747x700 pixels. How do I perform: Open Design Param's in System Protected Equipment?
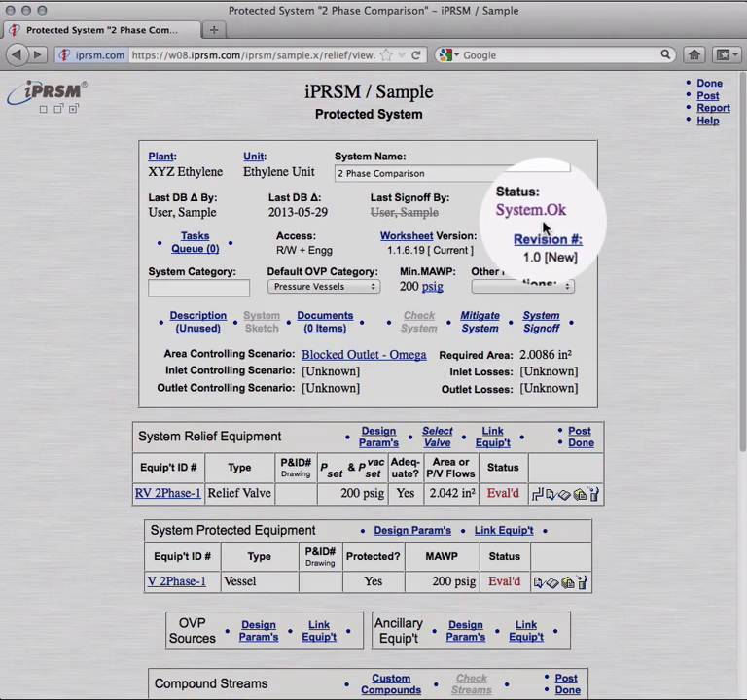pos(412,531)
